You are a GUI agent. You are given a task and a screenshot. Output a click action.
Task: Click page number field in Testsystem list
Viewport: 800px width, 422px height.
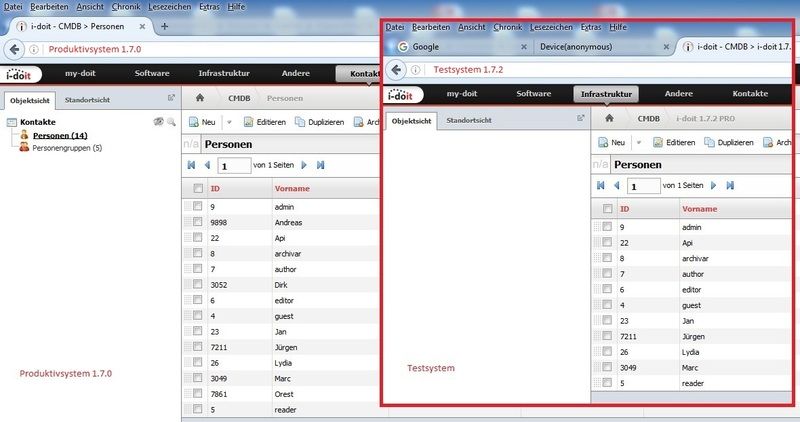pos(643,186)
